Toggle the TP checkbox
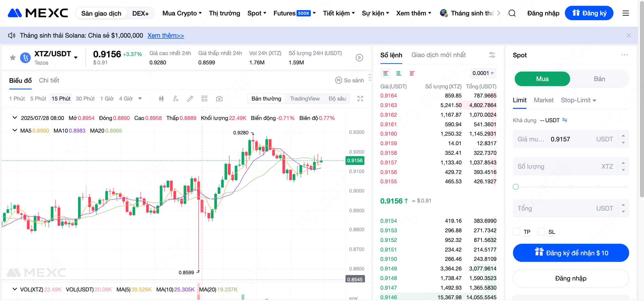This screenshot has height=301, width=644. click(516, 232)
